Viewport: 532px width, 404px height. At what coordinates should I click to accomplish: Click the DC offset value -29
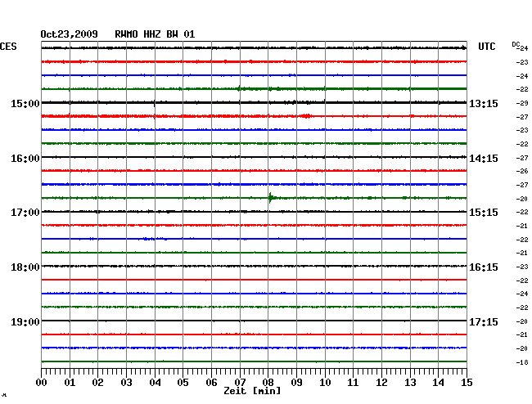522,103
